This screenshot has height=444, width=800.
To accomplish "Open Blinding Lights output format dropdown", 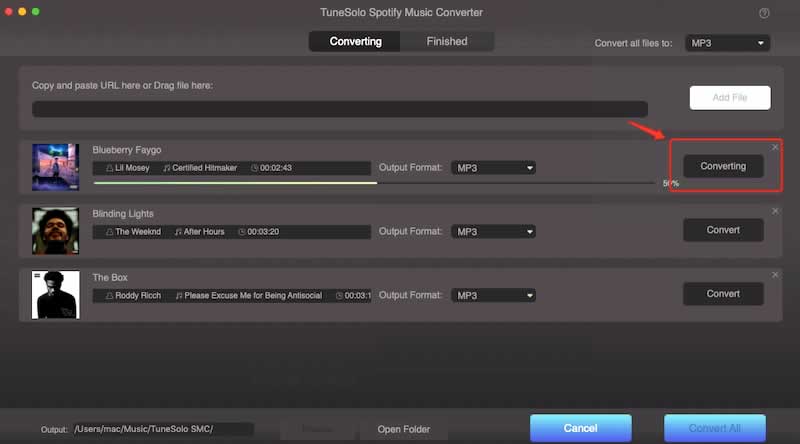I will [493, 232].
